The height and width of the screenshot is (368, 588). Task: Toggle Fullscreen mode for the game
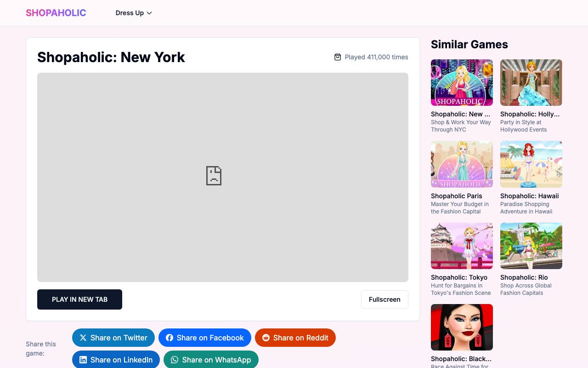point(384,299)
